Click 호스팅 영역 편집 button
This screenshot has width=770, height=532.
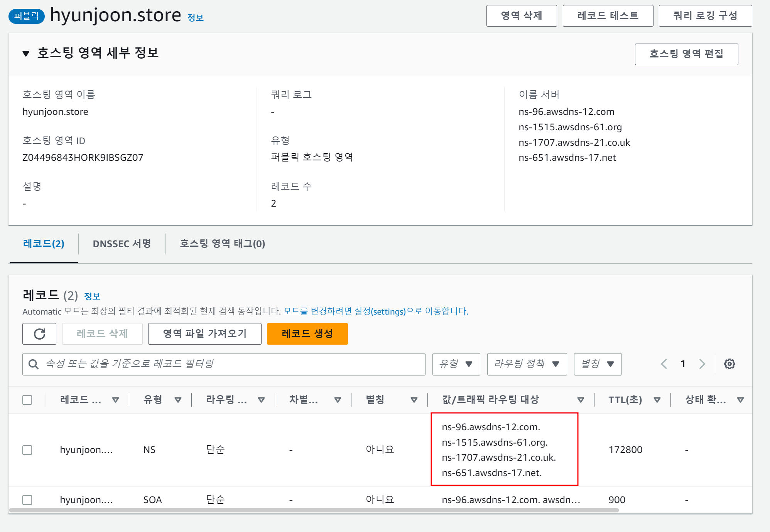[686, 54]
